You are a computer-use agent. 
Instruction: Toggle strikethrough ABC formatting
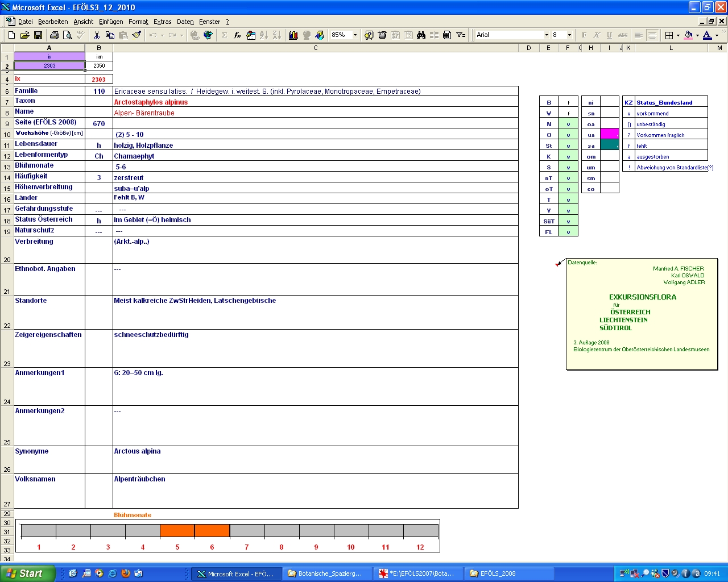pos(623,35)
